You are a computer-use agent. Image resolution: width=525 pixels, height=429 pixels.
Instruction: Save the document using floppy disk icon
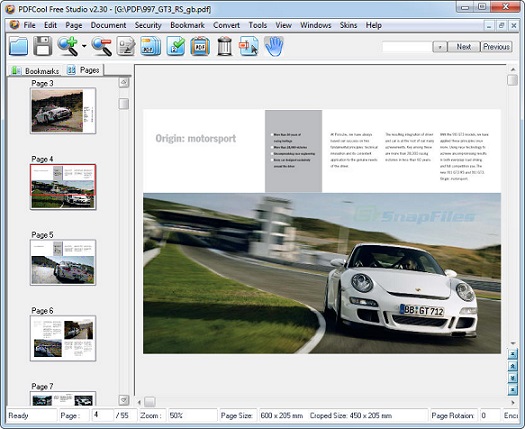[x=43, y=46]
